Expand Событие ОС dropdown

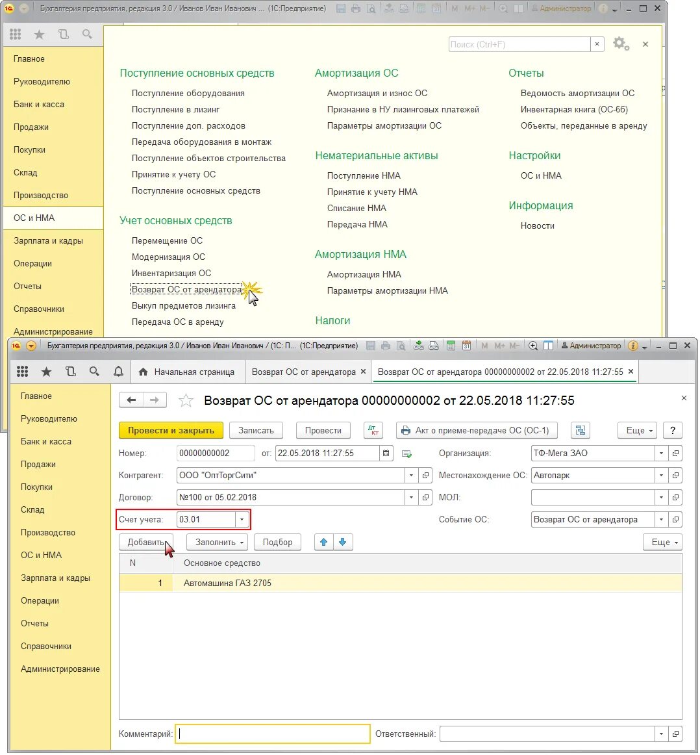[662, 520]
